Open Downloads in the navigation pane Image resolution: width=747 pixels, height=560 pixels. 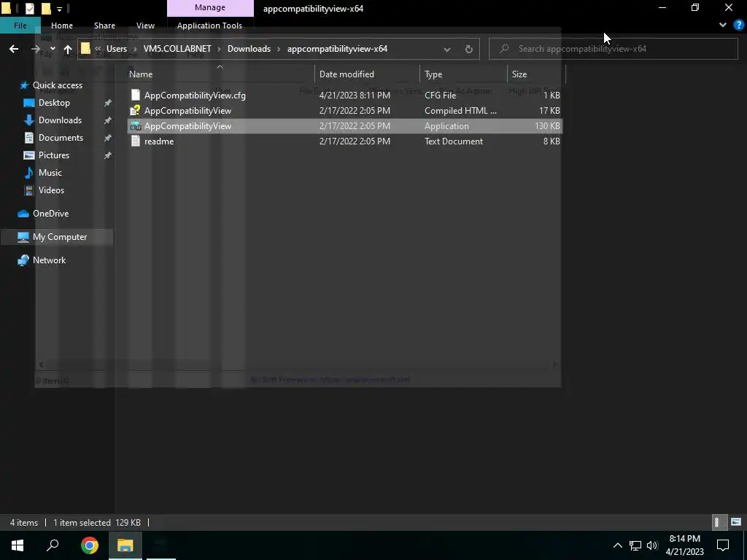(x=60, y=120)
